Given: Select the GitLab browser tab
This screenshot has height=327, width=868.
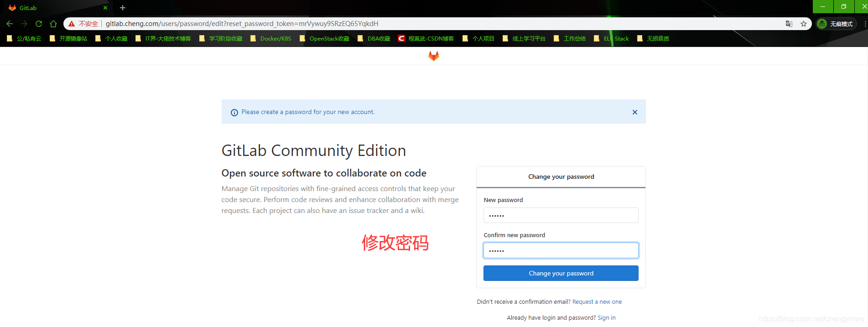Looking at the screenshot, I should pyautogui.click(x=57, y=8).
